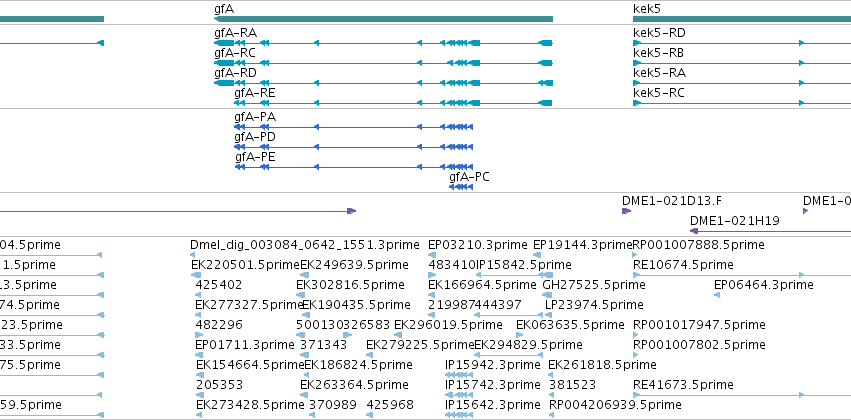This screenshot has width=851, height=420.
Task: Select RP004206939.5prime label
Action: pyautogui.click(x=615, y=405)
